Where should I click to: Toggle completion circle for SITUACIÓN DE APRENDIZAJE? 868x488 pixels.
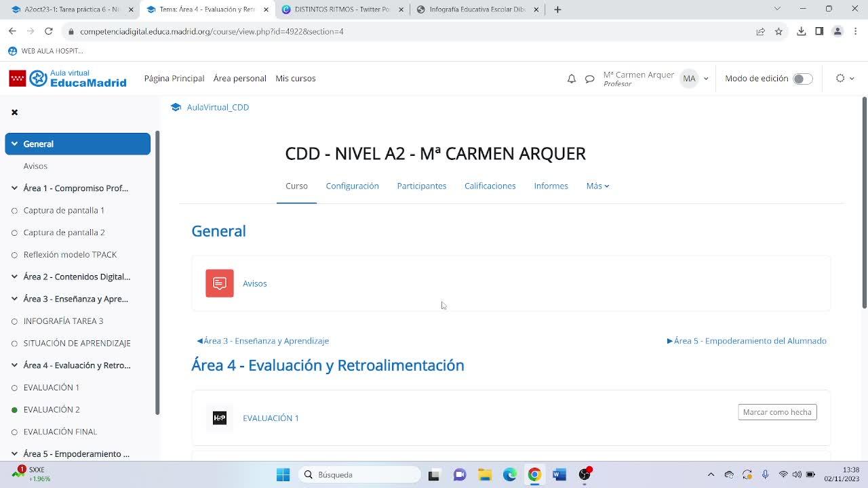pyautogui.click(x=14, y=344)
